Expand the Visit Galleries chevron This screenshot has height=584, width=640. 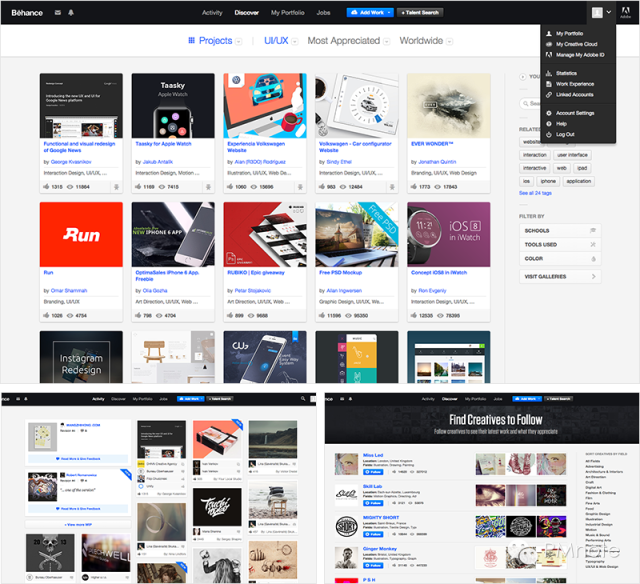point(593,277)
